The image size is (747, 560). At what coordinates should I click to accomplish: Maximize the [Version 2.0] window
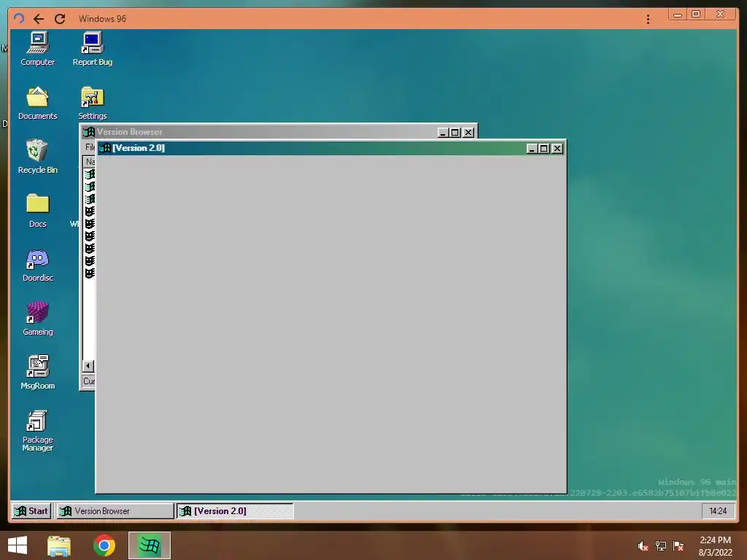tap(543, 149)
